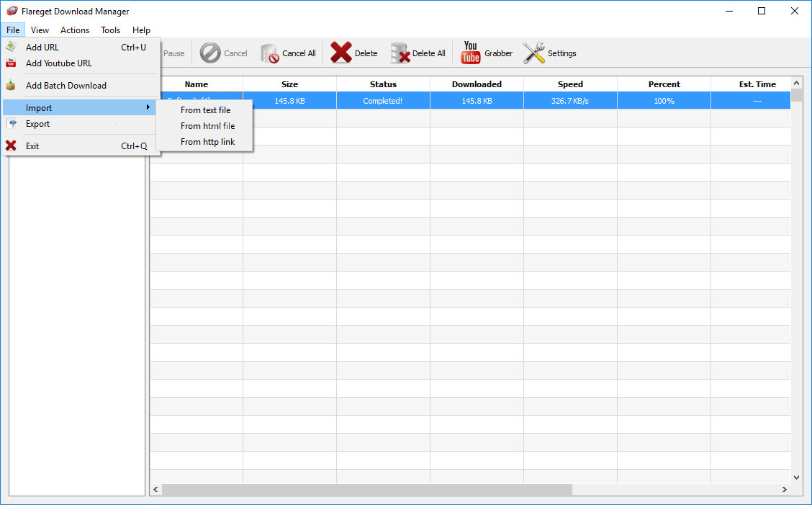This screenshot has width=812, height=505.
Task: Choose Add Youtube URL menu entry
Action: pyautogui.click(x=80, y=63)
